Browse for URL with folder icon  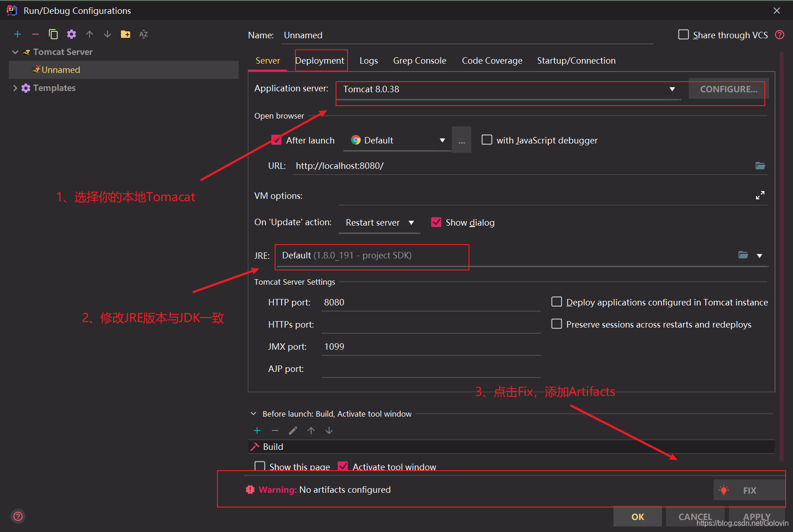click(760, 166)
